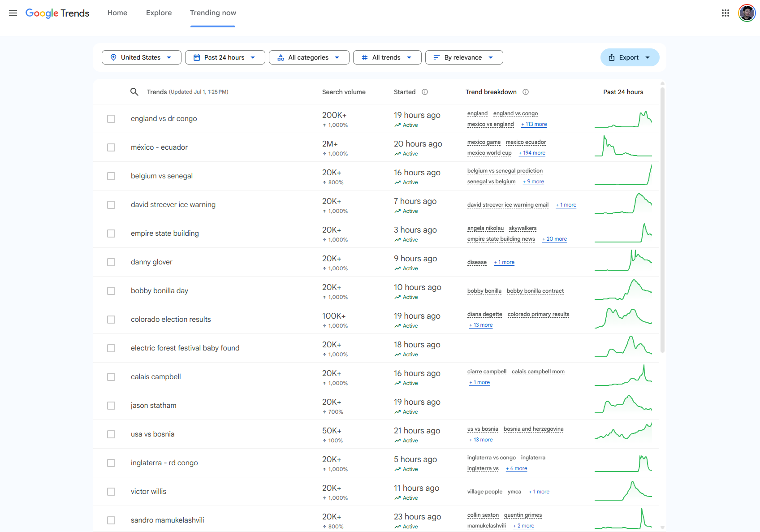Tick the colorado election results checkbox
Viewport: 760px width, 532px height.
click(x=111, y=320)
